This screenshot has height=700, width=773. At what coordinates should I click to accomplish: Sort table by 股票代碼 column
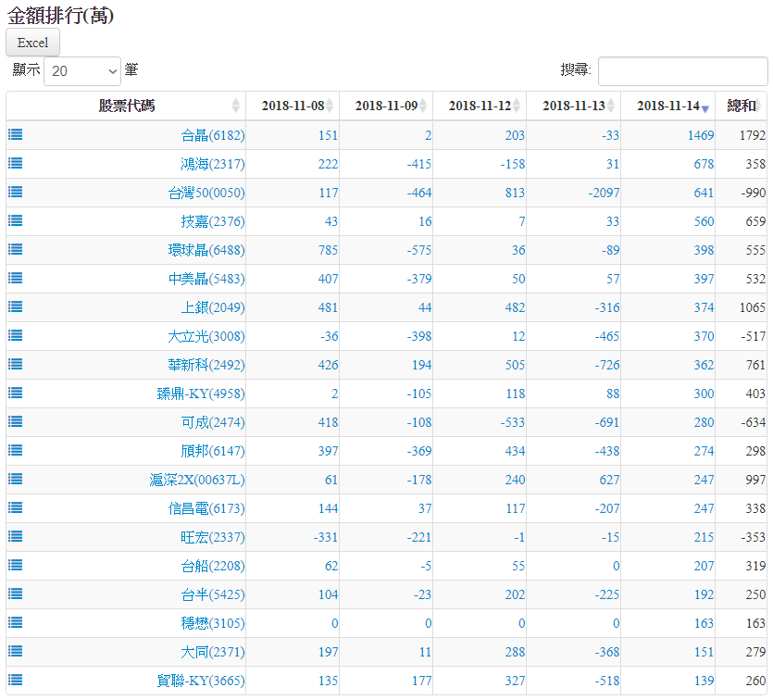click(x=127, y=106)
